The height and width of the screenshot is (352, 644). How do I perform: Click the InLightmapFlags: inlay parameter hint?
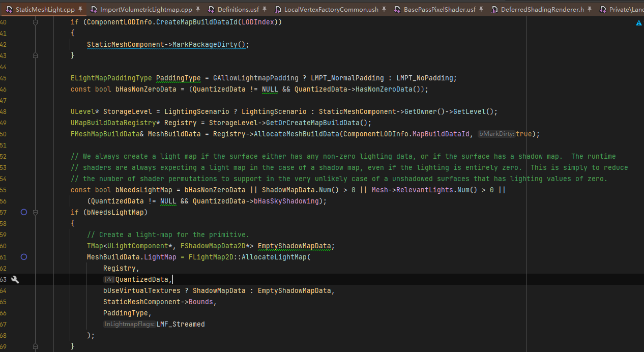tap(129, 324)
